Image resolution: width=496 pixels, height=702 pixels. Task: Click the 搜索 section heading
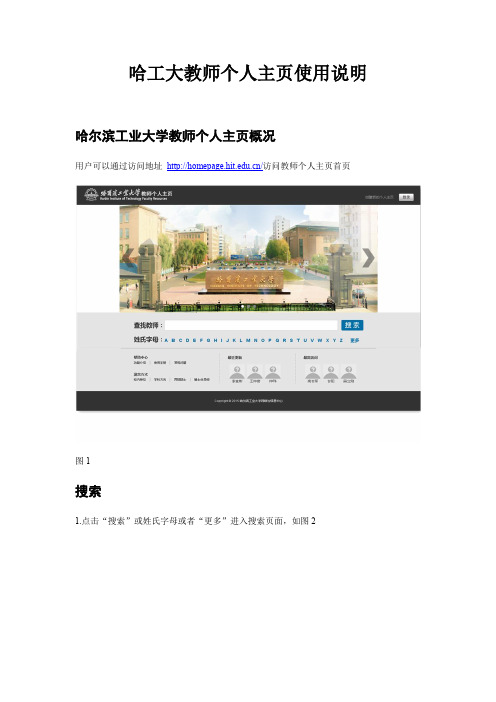point(88,491)
